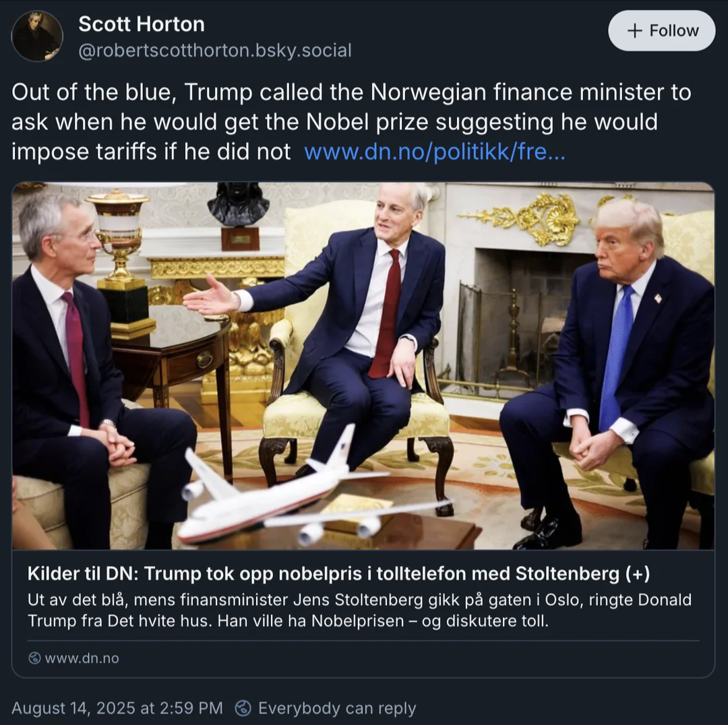The width and height of the screenshot is (728, 725).
Task: Click the blue necktie in the photo
Action: [x=617, y=358]
